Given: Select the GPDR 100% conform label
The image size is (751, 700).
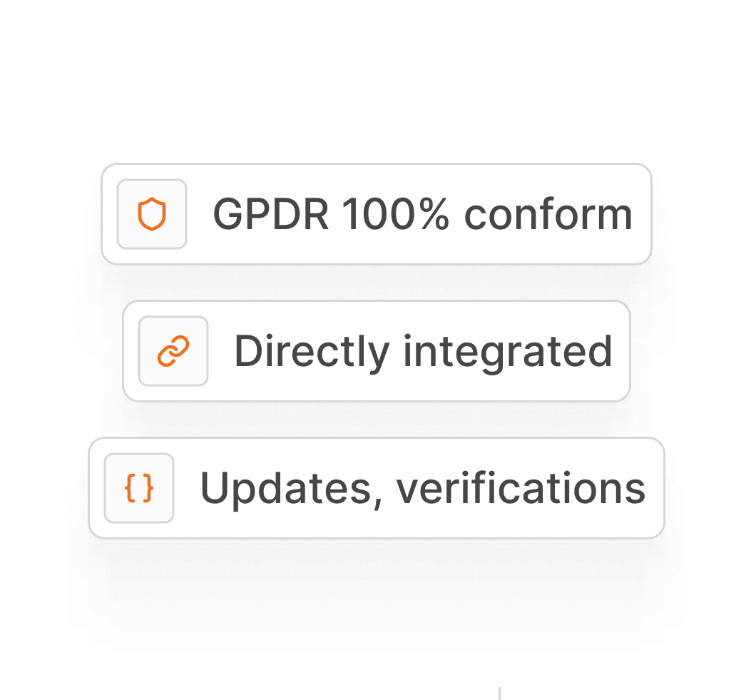Looking at the screenshot, I should tap(422, 213).
